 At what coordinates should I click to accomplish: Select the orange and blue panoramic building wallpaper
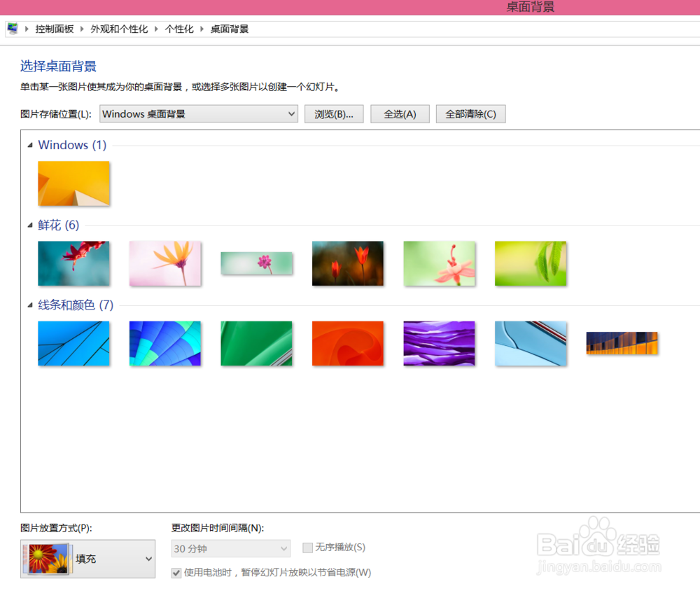tap(622, 343)
